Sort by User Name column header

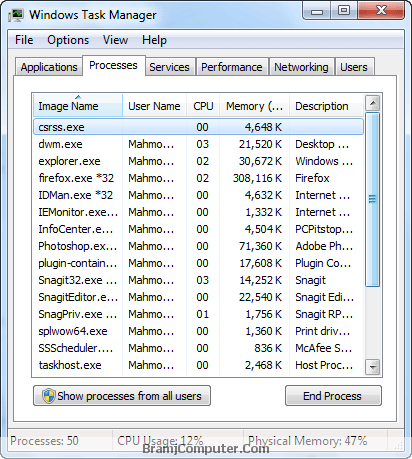[x=154, y=106]
